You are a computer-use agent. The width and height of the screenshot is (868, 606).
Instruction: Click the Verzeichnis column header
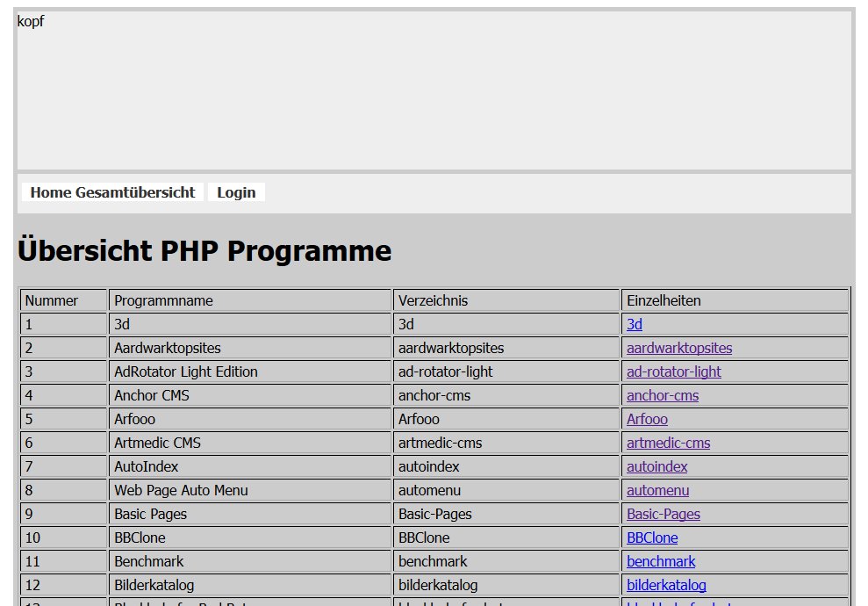[428, 300]
